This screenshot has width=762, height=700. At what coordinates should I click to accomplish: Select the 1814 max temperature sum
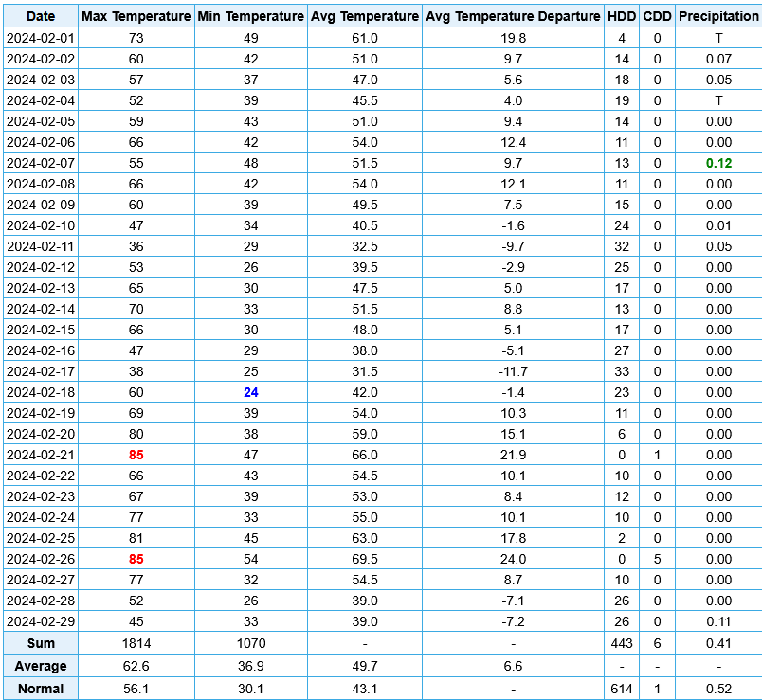click(x=136, y=642)
